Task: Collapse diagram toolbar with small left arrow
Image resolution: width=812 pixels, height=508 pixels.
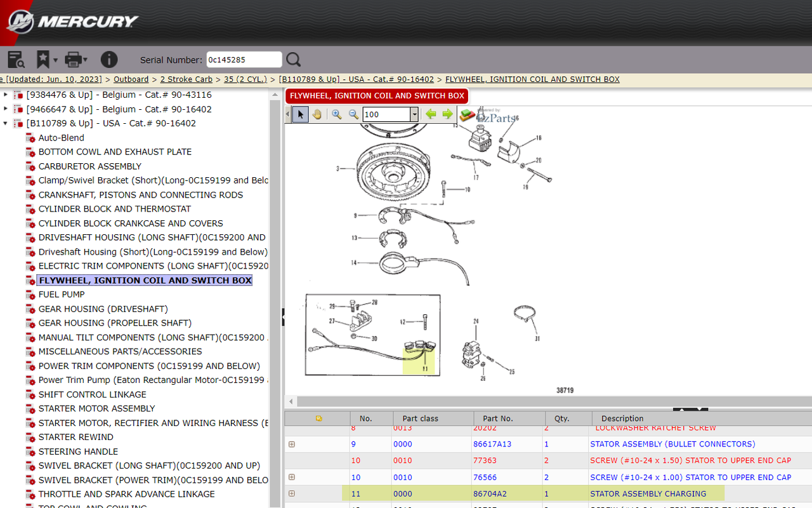Action: 288,114
